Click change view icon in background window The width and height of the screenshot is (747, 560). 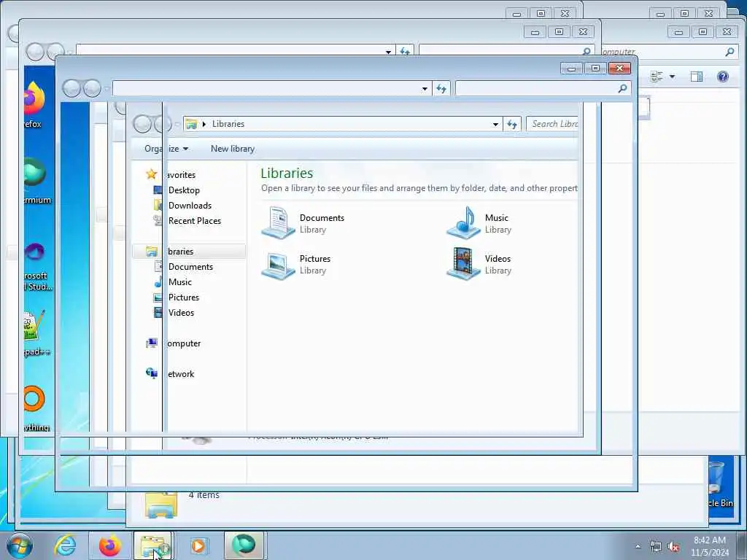657,77
